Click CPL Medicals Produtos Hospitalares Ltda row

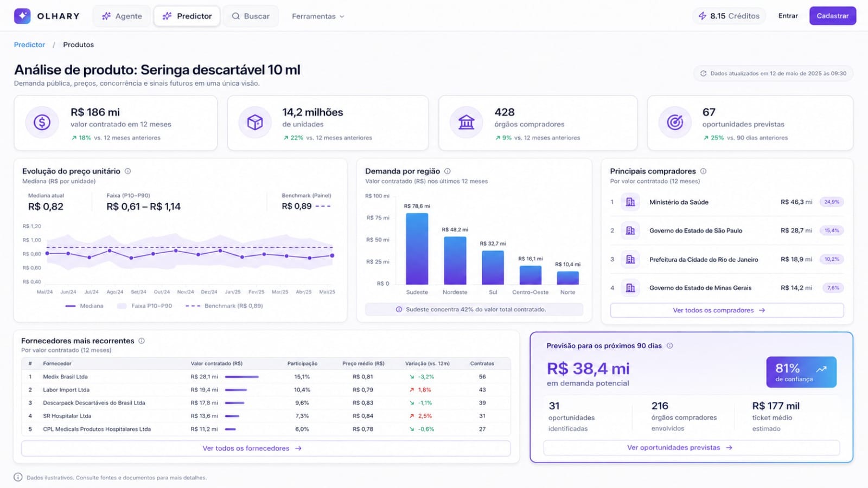[x=266, y=429]
